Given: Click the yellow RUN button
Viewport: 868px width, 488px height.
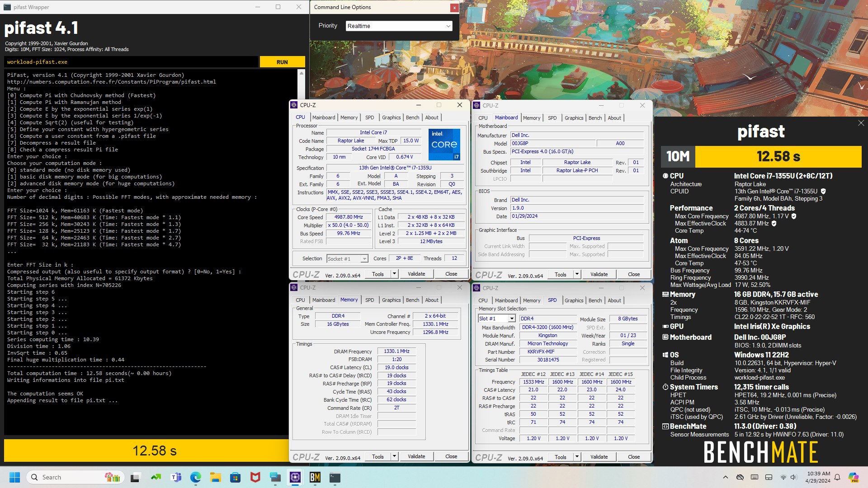Looking at the screenshot, I should coord(282,62).
